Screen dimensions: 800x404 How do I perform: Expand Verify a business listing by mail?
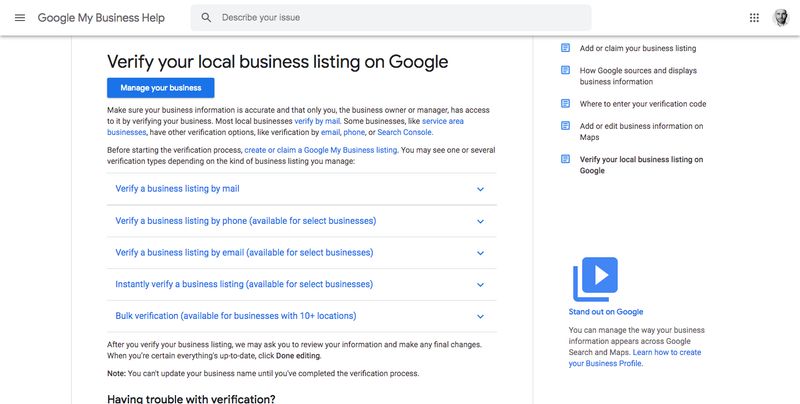[x=302, y=189]
